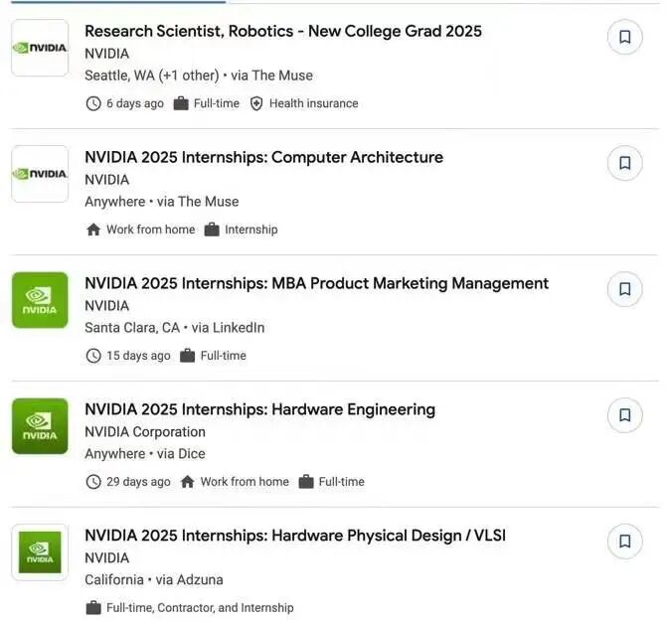Open NVIDIA 2025 Internships: Computer Architecture title
This screenshot has width=672, height=626.
tap(263, 157)
